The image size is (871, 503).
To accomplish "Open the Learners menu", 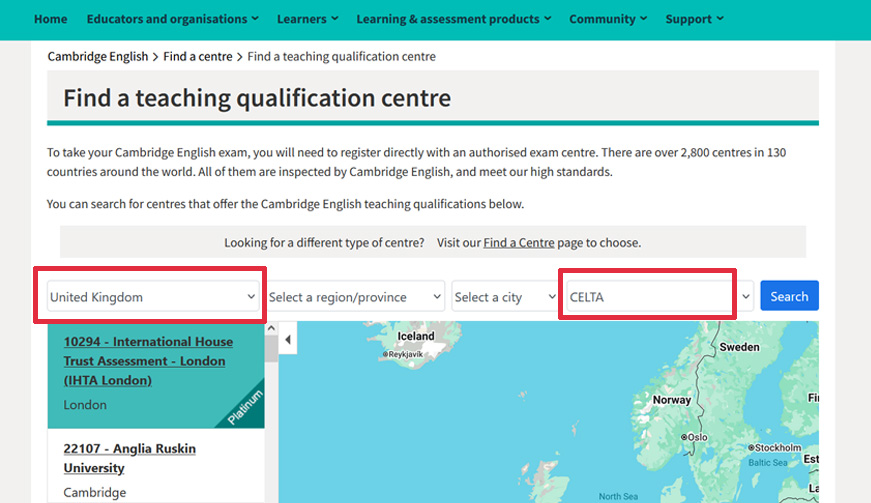I will pos(307,19).
